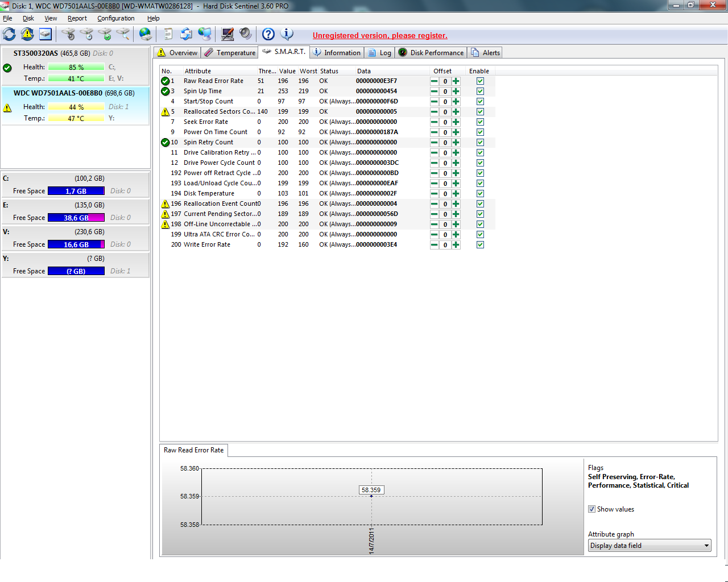Select the Ultra ATA CRC Error Count row
Viewport: 728px width, 582px height.
pyautogui.click(x=327, y=235)
